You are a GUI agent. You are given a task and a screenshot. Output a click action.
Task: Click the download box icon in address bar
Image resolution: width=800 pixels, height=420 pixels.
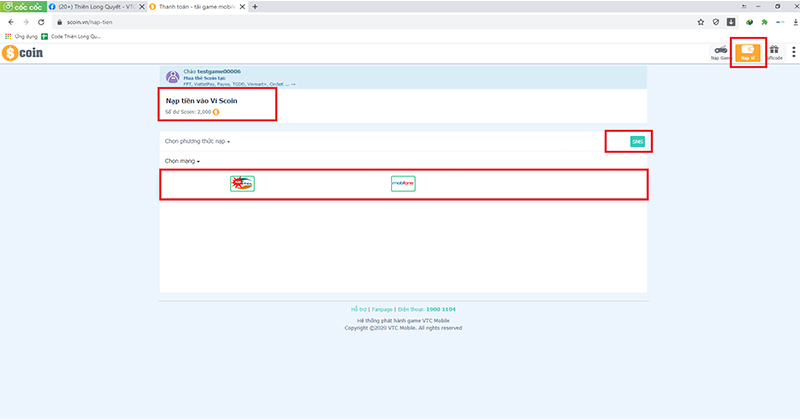coord(731,22)
